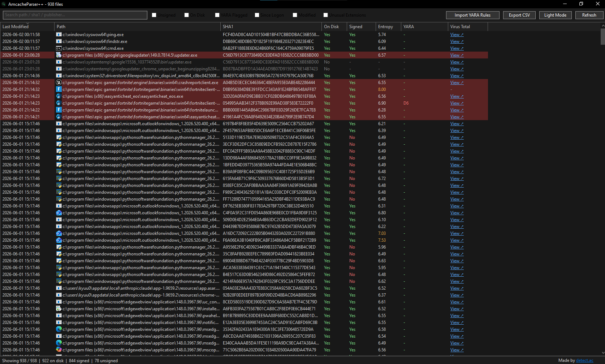This screenshot has height=364, width=605.
Task: Click the Export CSV button
Action: tap(519, 15)
